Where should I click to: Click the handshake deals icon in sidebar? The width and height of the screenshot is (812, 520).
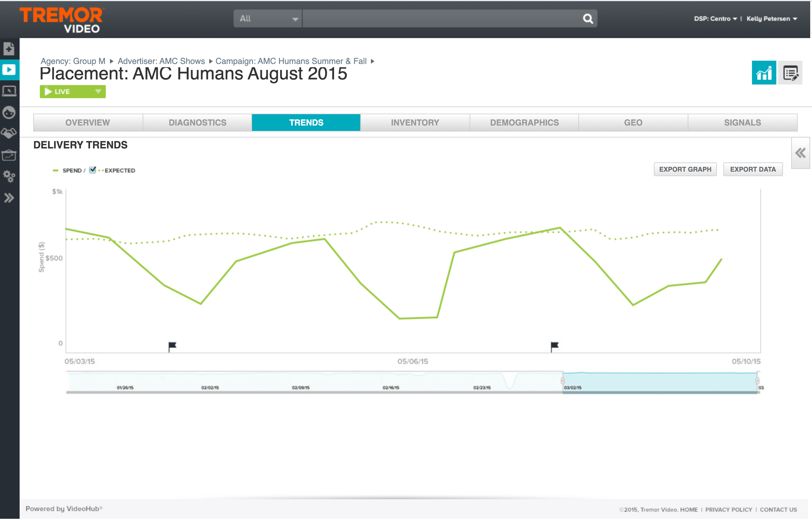9,133
